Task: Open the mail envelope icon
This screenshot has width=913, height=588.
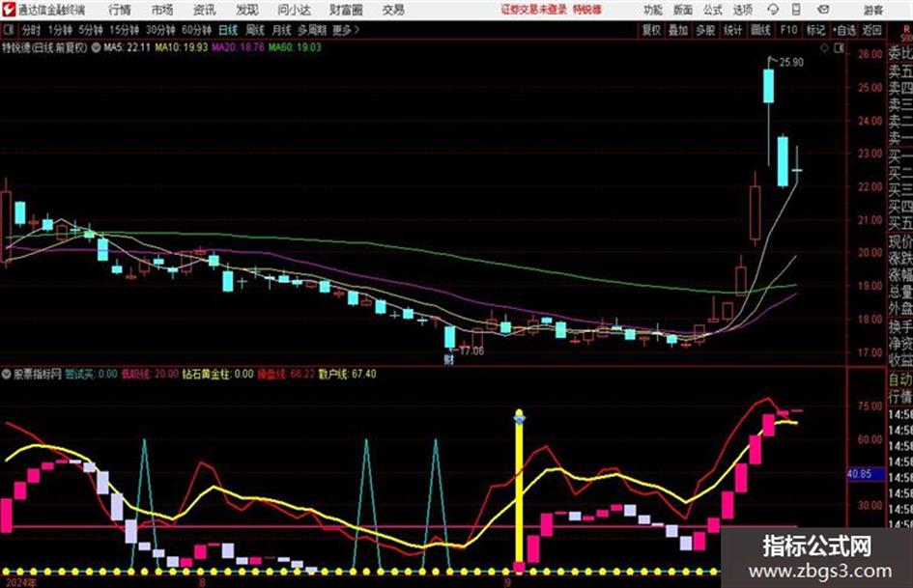Action: (x=823, y=10)
